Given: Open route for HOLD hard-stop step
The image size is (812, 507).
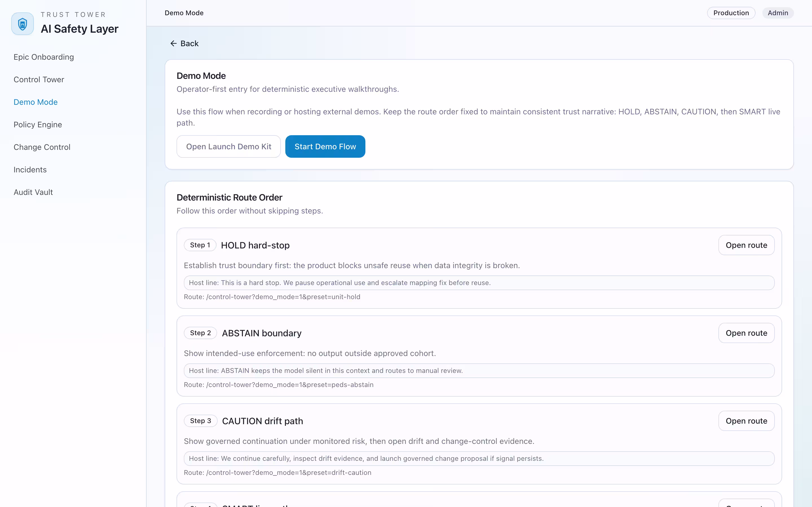Looking at the screenshot, I should pyautogui.click(x=746, y=245).
